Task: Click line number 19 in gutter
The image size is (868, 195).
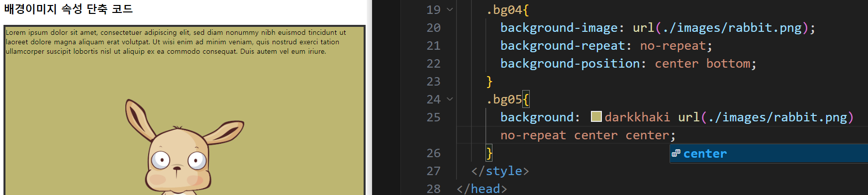Action: [433, 9]
